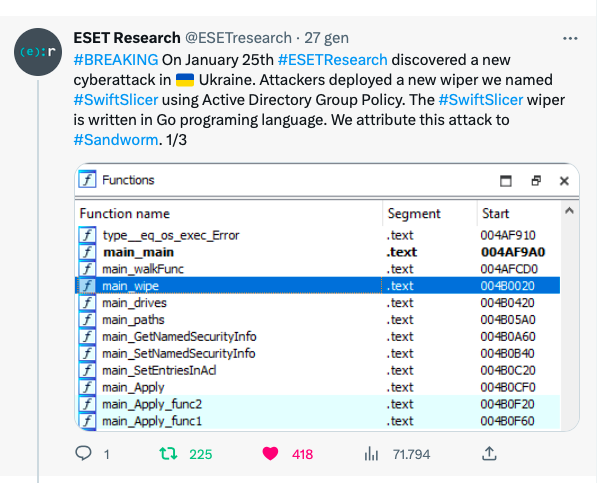
Task: Reply to the ESET Research tweet
Action: coord(84,454)
